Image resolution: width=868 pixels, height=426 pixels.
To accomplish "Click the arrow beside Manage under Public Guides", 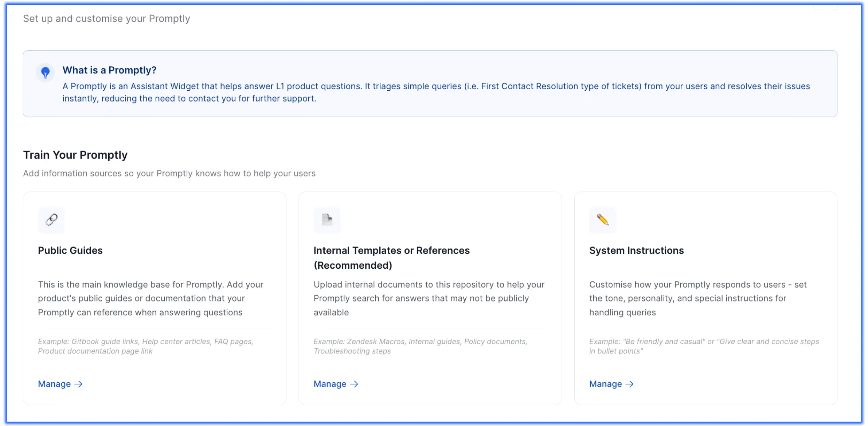I will 78,384.
